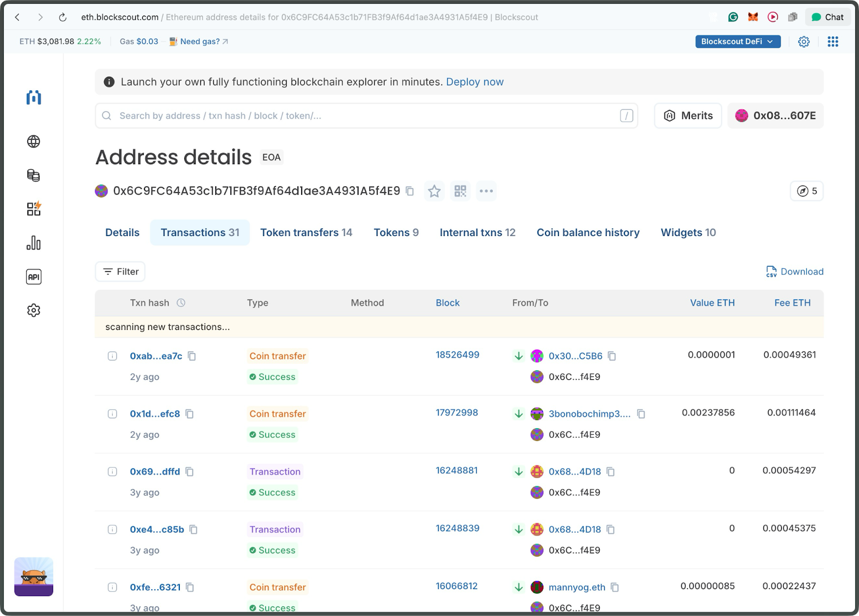
Task: Toggle favorite star on the address
Action: [434, 191]
